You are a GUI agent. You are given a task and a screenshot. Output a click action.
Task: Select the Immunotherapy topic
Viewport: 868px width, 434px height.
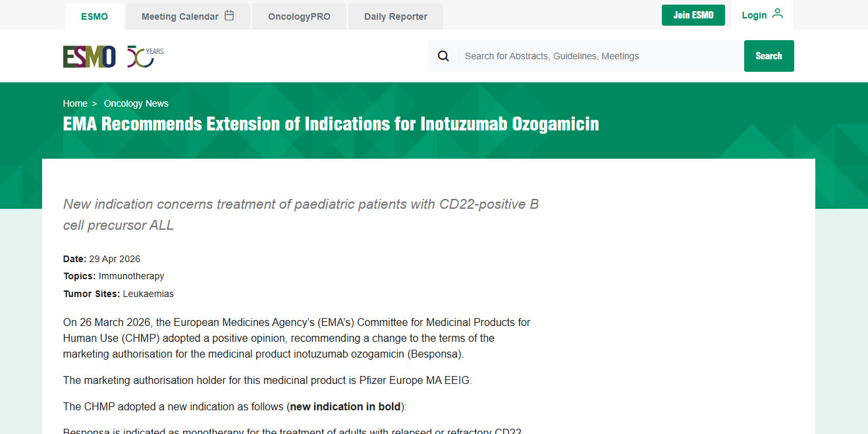pos(131,276)
